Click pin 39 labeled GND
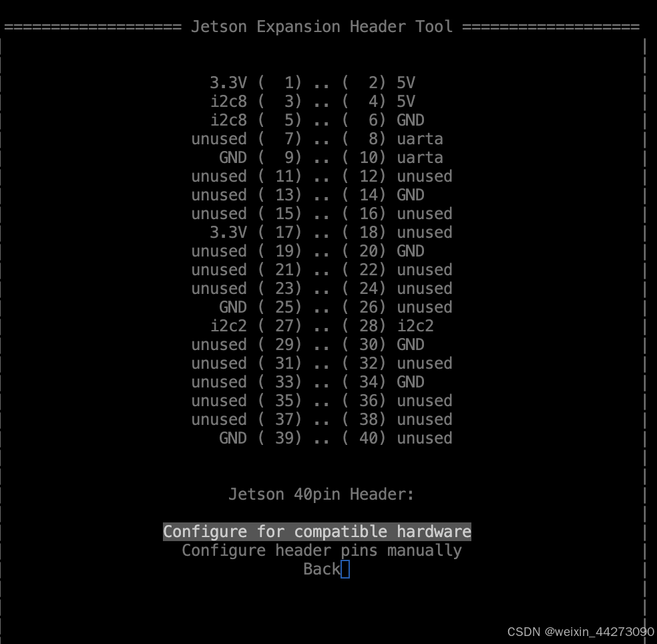This screenshot has height=644, width=657. pos(260,438)
